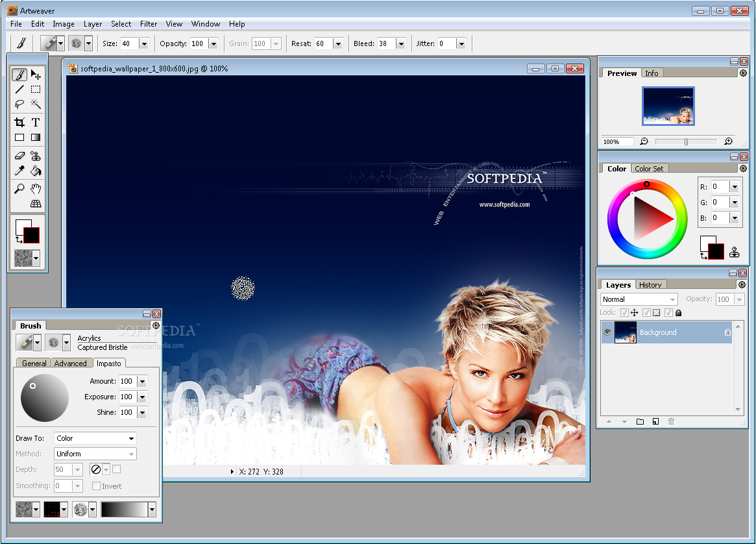Open the Help menu
Viewport: 756px width, 544px height.
coord(237,23)
